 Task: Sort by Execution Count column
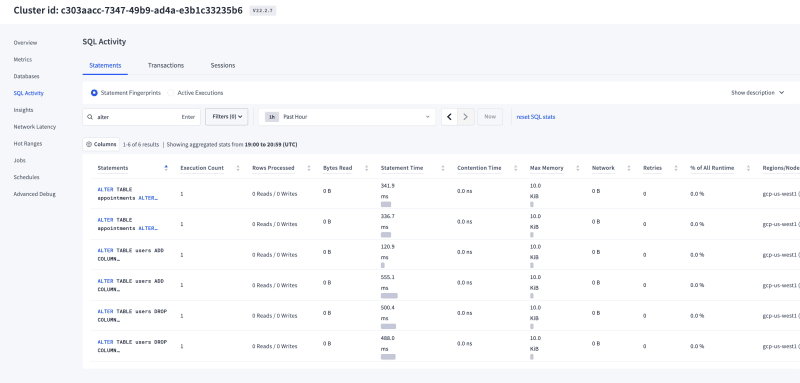click(202, 168)
